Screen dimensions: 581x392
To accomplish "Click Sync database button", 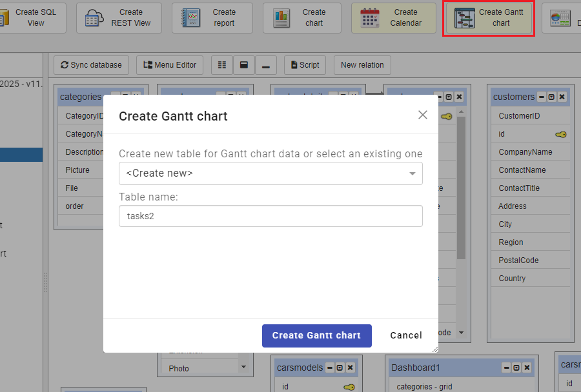I will pyautogui.click(x=91, y=65).
